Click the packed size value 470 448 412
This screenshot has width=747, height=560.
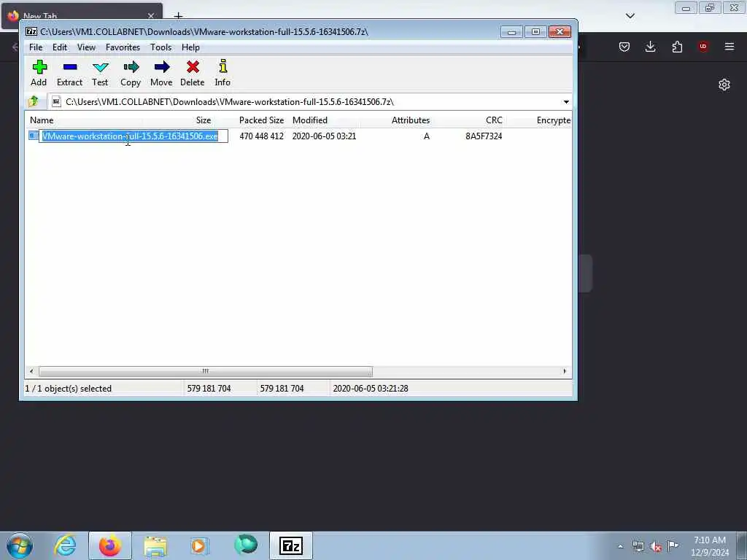tap(262, 136)
